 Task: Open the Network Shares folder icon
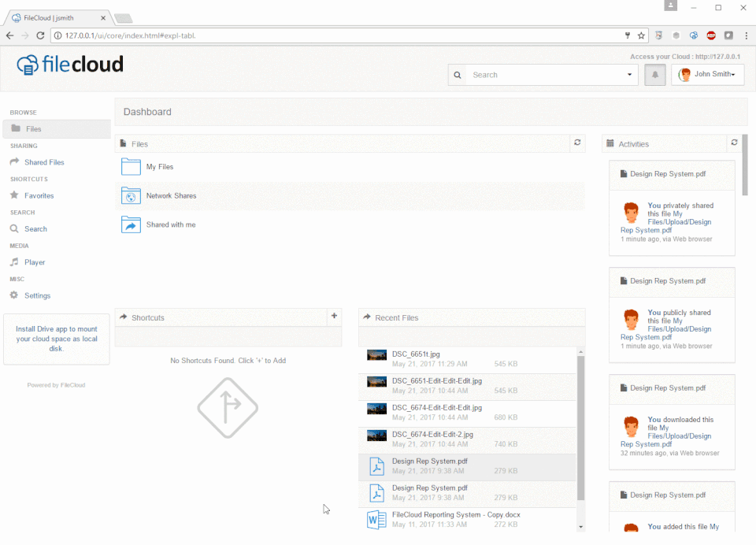coord(131,195)
